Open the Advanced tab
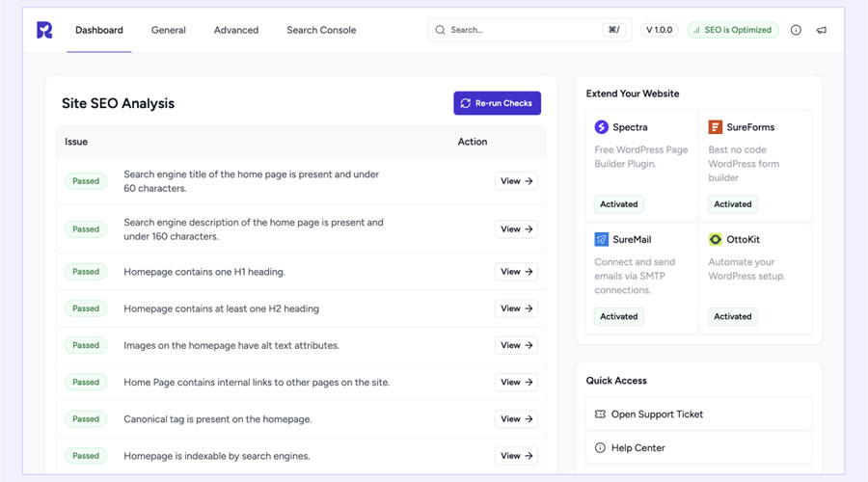 tap(236, 30)
